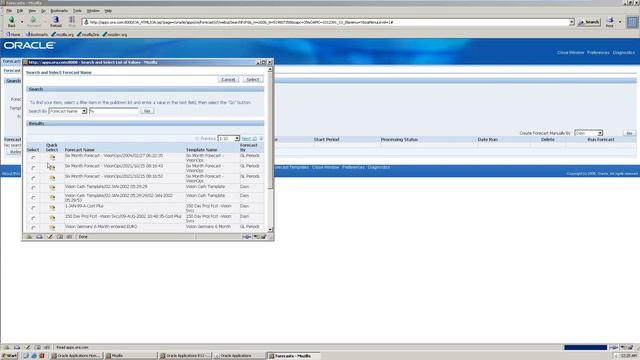This screenshot has height=360, width=640.
Task: Open Create Forecast Manually By dropdown
Action: pyautogui.click(x=588, y=133)
